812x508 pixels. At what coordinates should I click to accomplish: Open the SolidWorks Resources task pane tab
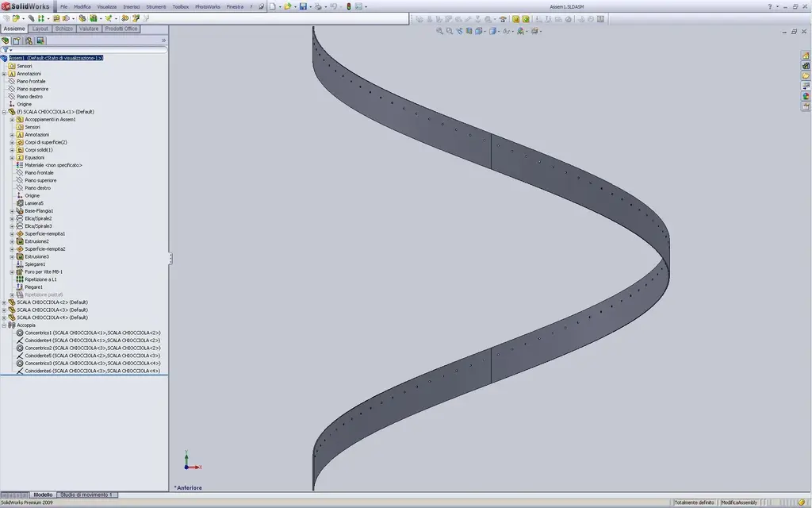[806, 55]
